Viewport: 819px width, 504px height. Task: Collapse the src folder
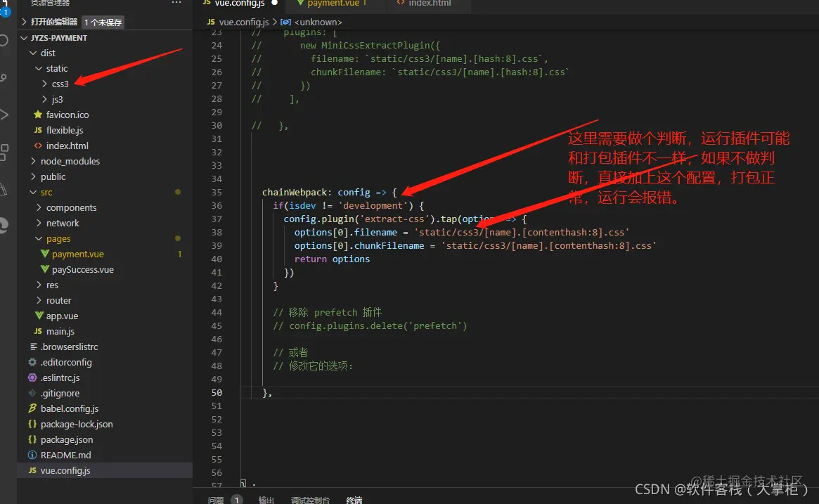(34, 192)
